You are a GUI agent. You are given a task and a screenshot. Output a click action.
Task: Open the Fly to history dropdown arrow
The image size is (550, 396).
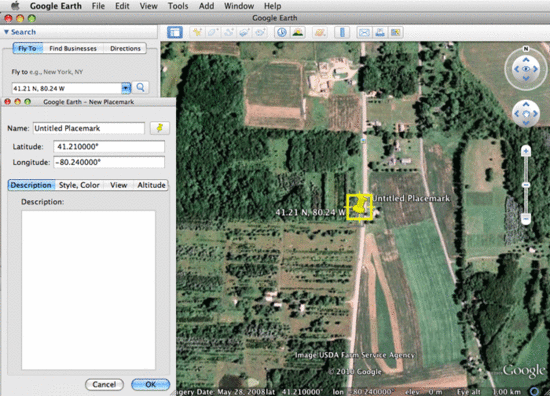tap(126, 88)
